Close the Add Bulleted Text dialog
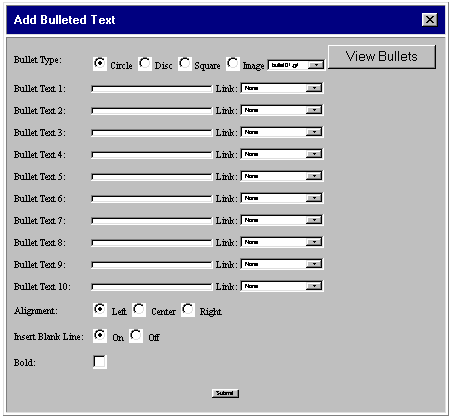This screenshot has height=420, width=453. pyautogui.click(x=430, y=20)
